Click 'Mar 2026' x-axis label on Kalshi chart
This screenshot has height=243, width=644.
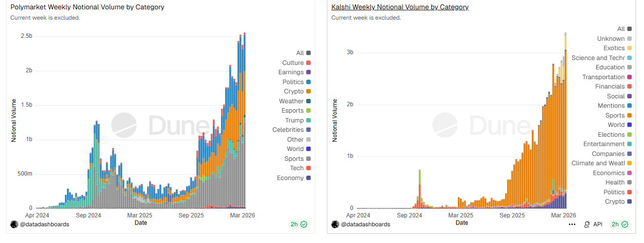coord(563,215)
